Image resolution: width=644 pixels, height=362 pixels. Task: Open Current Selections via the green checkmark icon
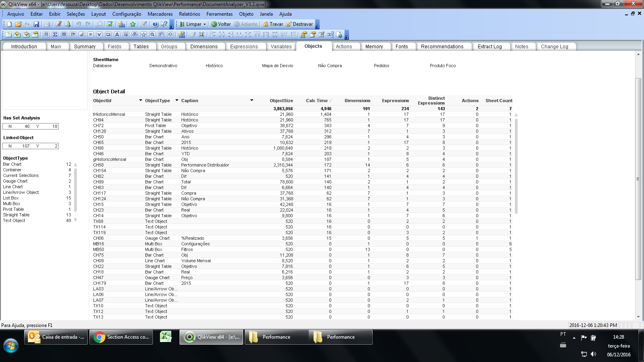[110, 24]
